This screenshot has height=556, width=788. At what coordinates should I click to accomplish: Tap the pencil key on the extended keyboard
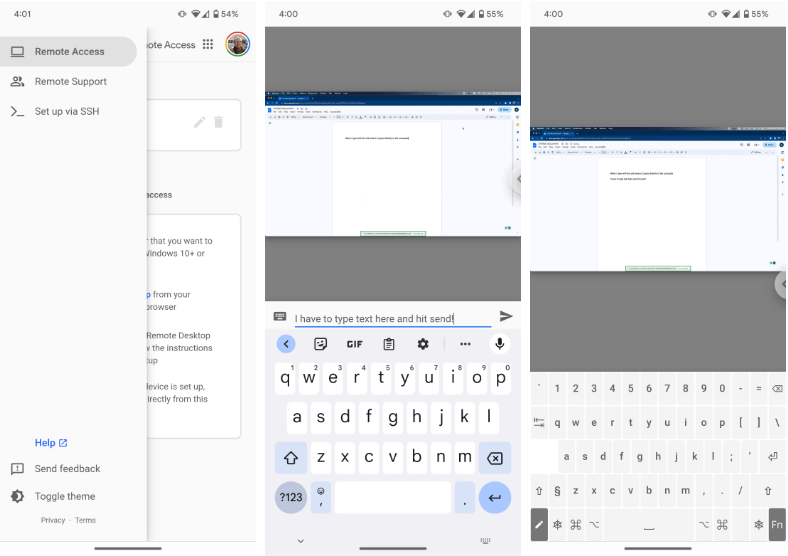click(539, 525)
